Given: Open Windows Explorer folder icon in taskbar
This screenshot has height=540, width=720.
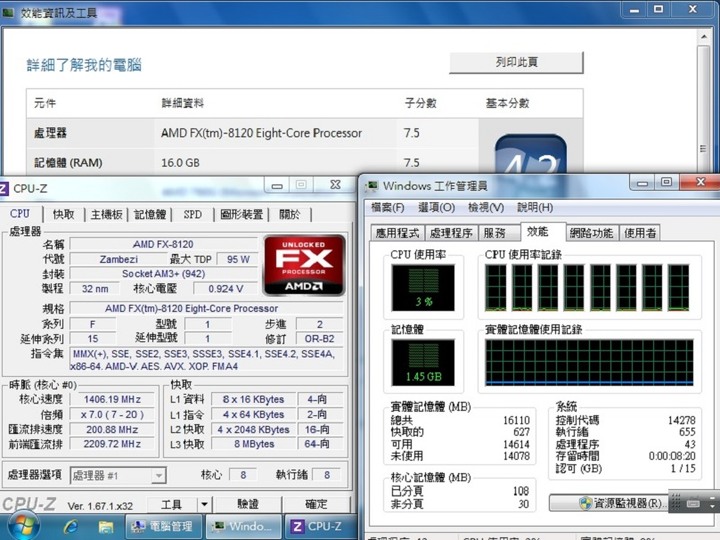Looking at the screenshot, I should tap(105, 527).
